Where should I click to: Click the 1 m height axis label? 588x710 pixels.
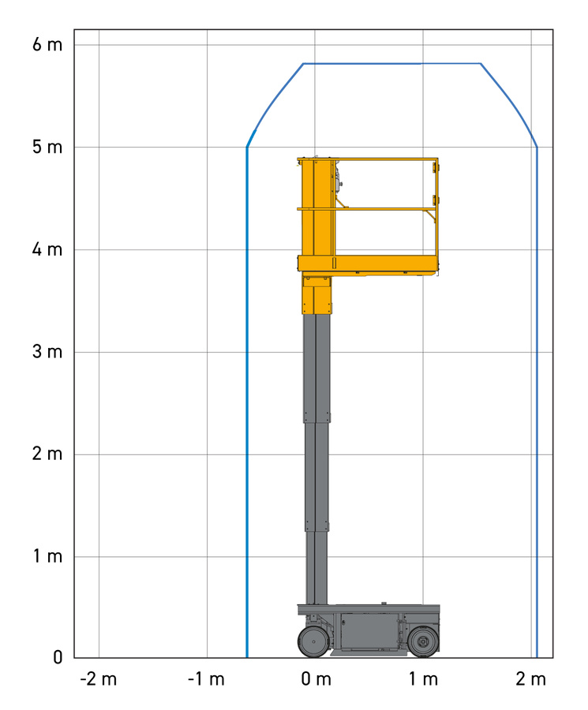point(48,556)
